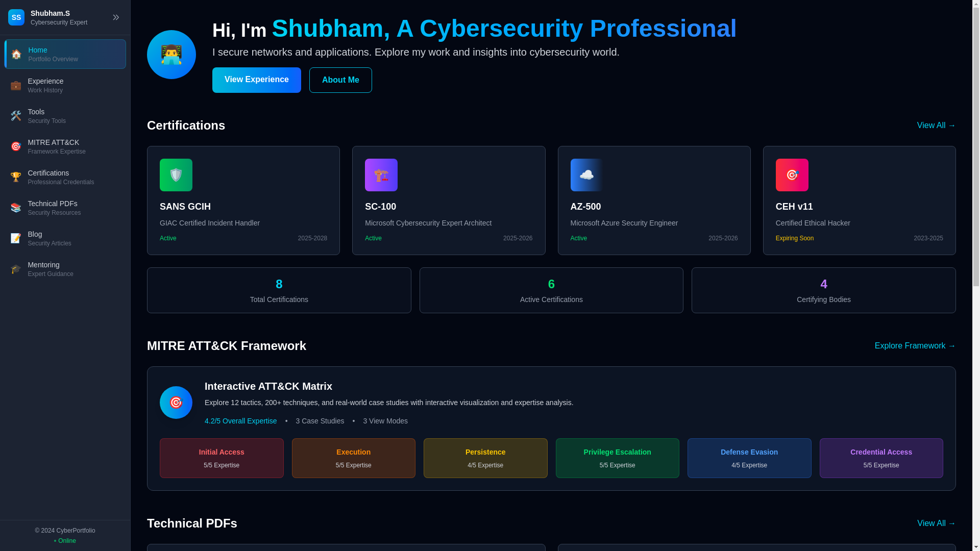980x551 pixels.
Task: Click the SS avatar badge in sidebar
Action: pyautogui.click(x=16, y=17)
